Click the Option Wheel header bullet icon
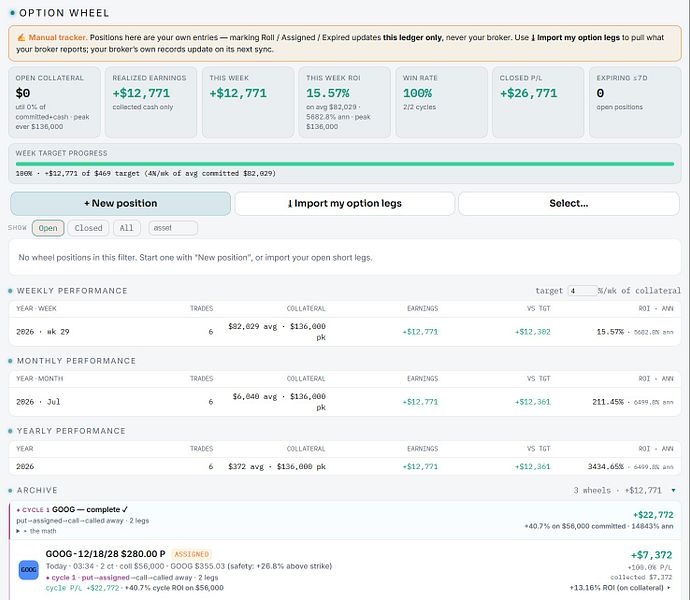Image resolution: width=690 pixels, height=600 pixels. click(12, 13)
